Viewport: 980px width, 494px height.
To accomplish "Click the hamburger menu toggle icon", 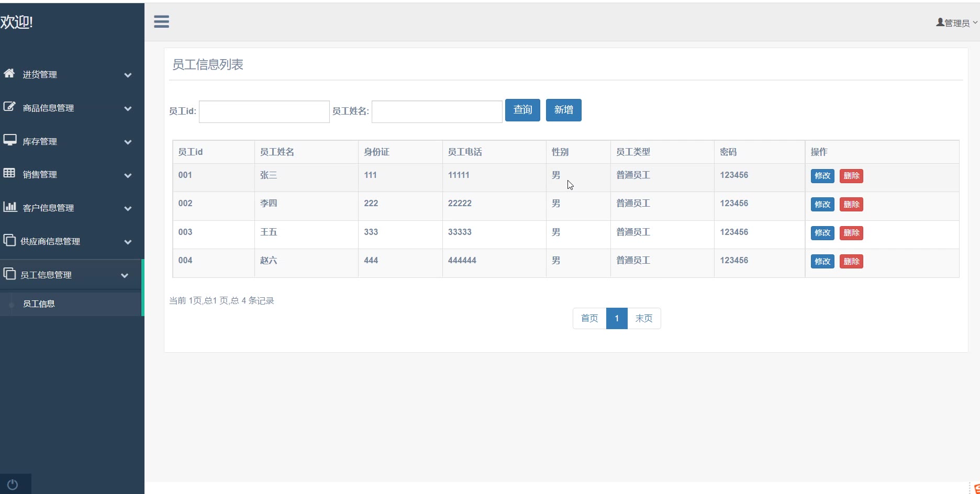I will coord(161,21).
